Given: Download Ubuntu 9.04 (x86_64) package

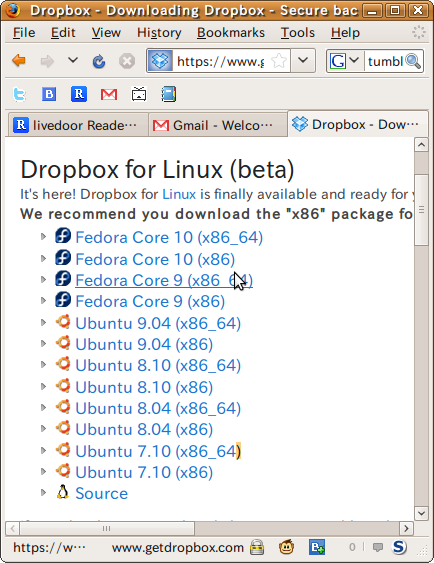Looking at the screenshot, I should coord(158,324).
